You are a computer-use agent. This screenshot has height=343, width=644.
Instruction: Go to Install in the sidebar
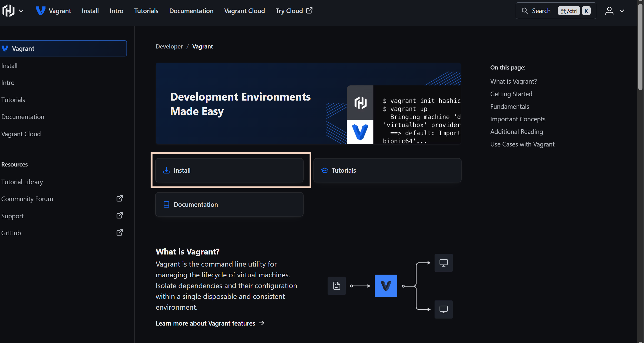9,66
